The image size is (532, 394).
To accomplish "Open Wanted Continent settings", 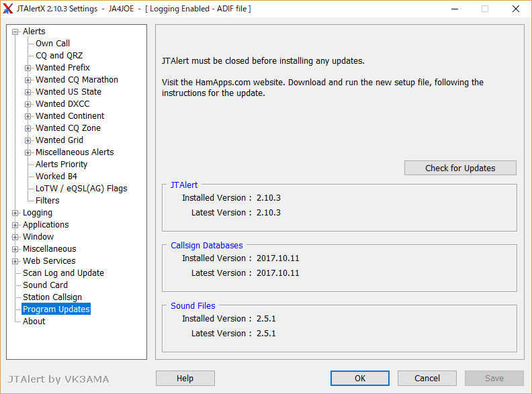I will pyautogui.click(x=70, y=116).
